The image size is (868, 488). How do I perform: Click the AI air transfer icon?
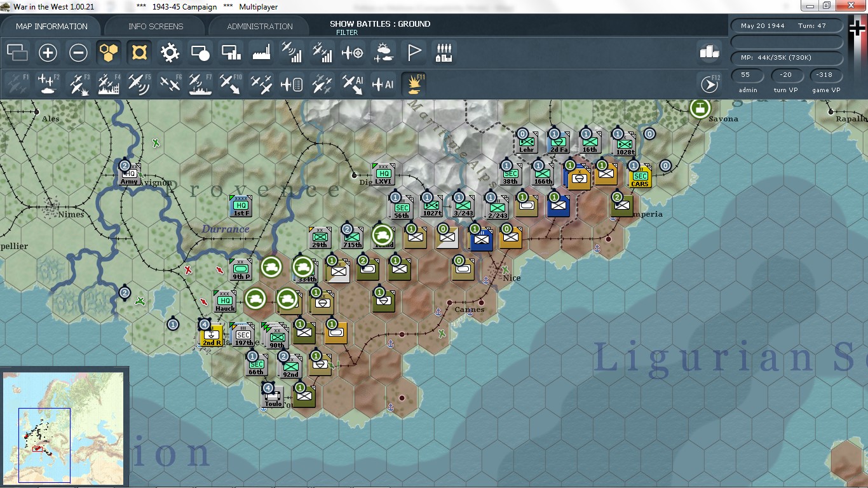coord(353,84)
